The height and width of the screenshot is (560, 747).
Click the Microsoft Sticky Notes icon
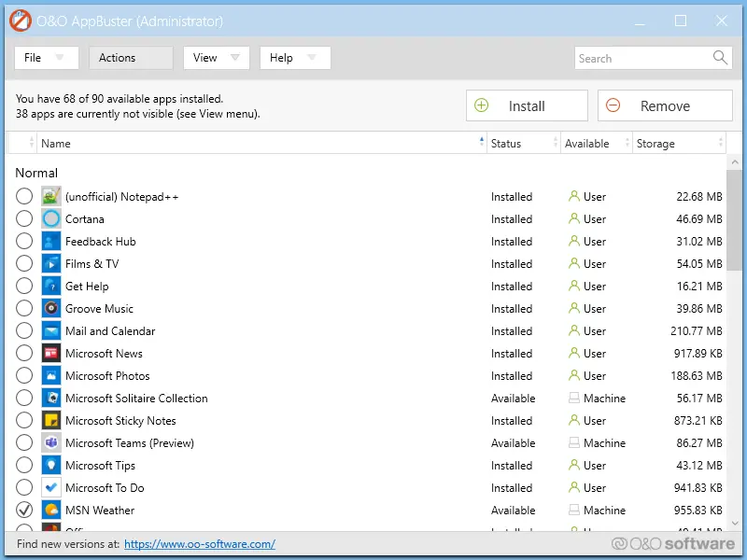[51, 420]
